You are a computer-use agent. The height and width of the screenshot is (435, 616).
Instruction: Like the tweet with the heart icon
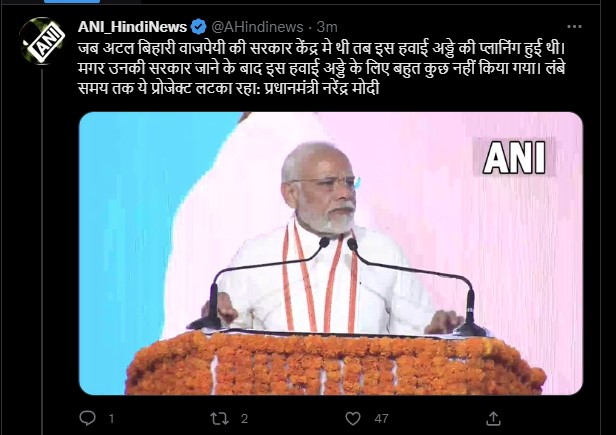(352, 418)
